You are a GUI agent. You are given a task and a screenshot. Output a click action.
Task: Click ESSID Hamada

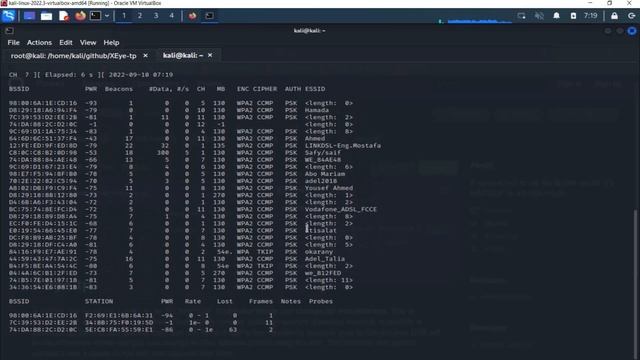(317, 110)
